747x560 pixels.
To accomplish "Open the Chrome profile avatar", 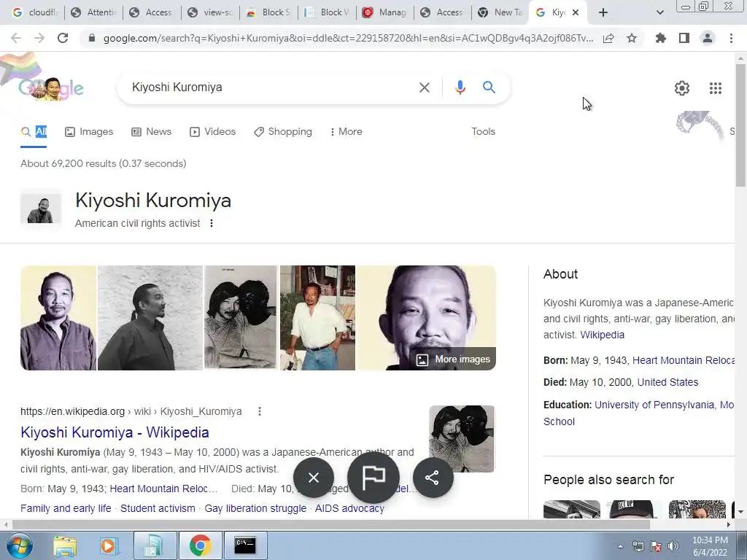I will click(708, 38).
